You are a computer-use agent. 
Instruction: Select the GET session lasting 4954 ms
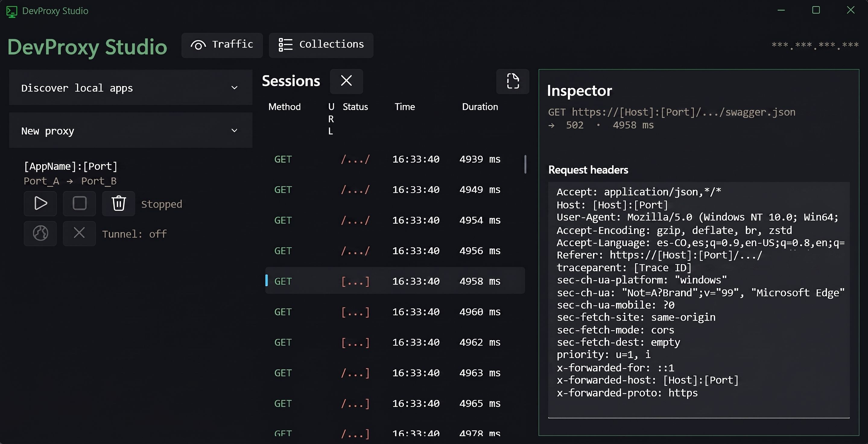point(395,220)
